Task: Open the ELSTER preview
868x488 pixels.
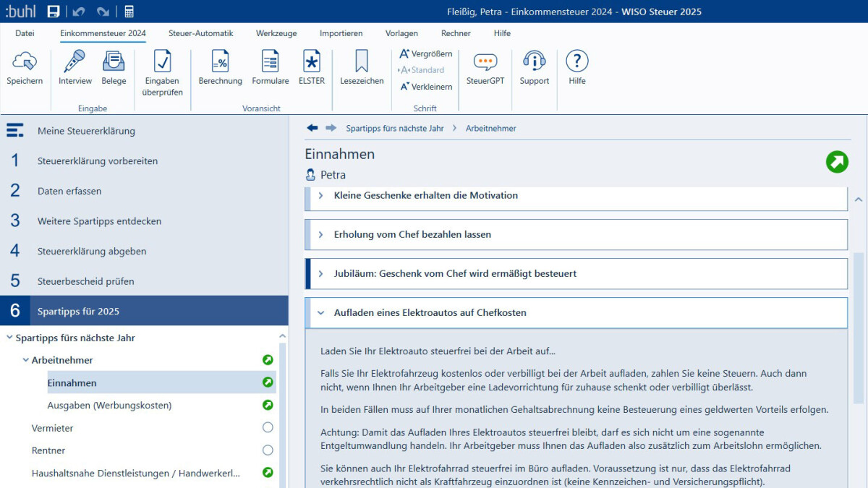Action: pyautogui.click(x=312, y=63)
